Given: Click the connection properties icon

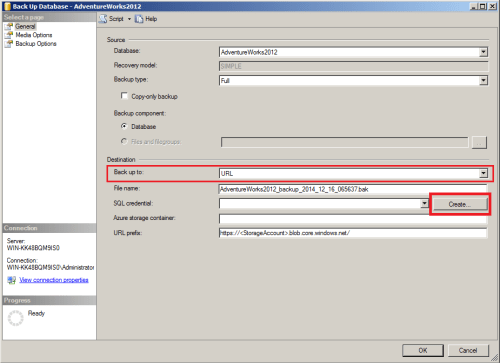Looking at the screenshot, I should pyautogui.click(x=12, y=280).
